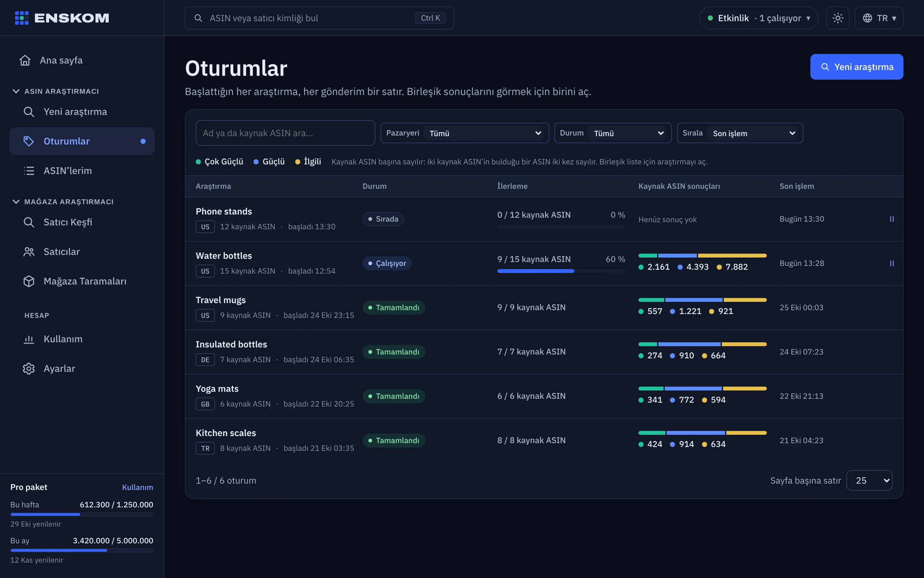Go to Ana sayfa

click(x=82, y=60)
